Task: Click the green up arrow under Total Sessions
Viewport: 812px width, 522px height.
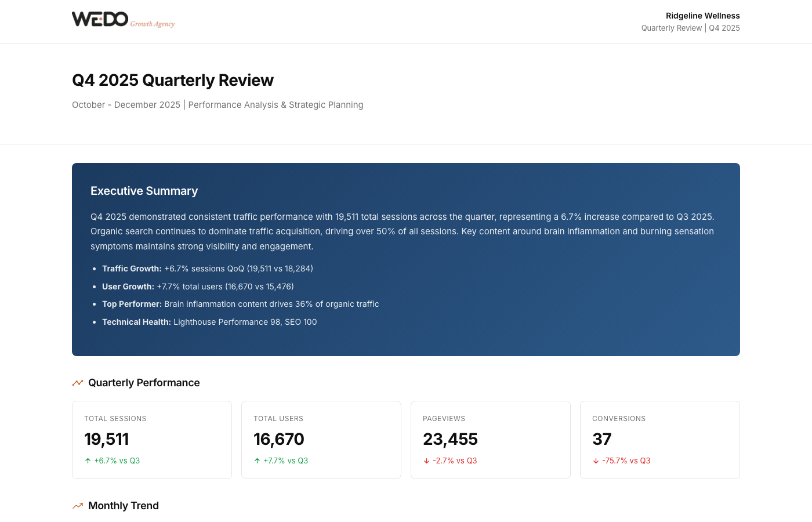Action: pyautogui.click(x=88, y=461)
